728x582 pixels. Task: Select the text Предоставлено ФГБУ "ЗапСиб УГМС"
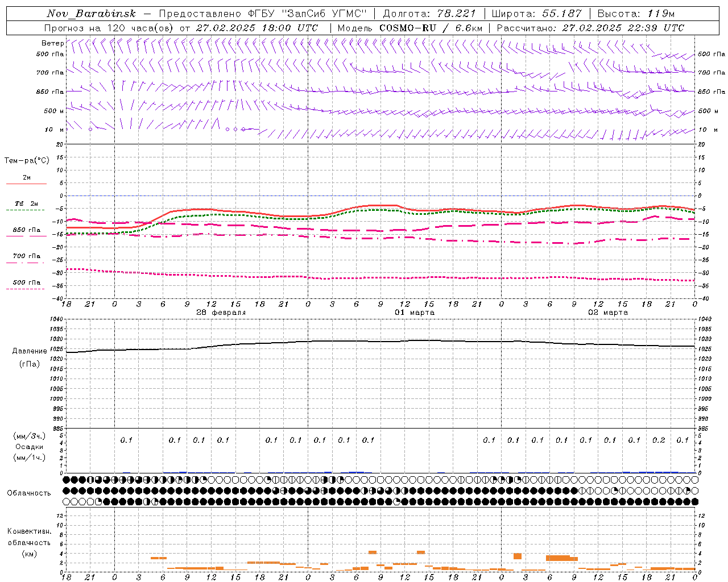pyautogui.click(x=263, y=14)
